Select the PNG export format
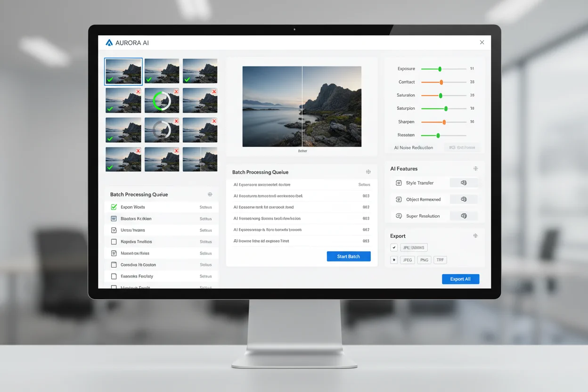588x392 pixels. pyautogui.click(x=424, y=260)
